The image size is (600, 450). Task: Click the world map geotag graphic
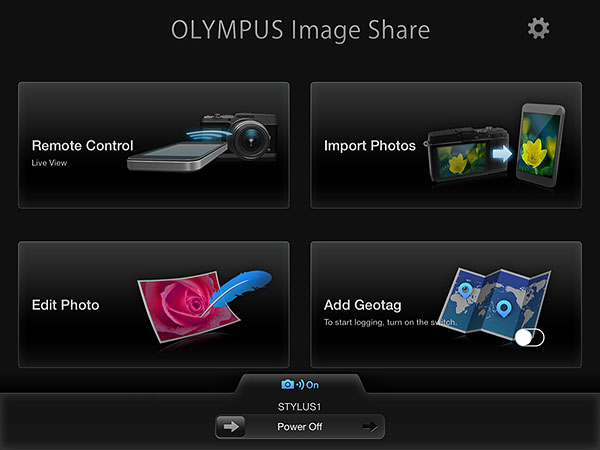[495, 302]
